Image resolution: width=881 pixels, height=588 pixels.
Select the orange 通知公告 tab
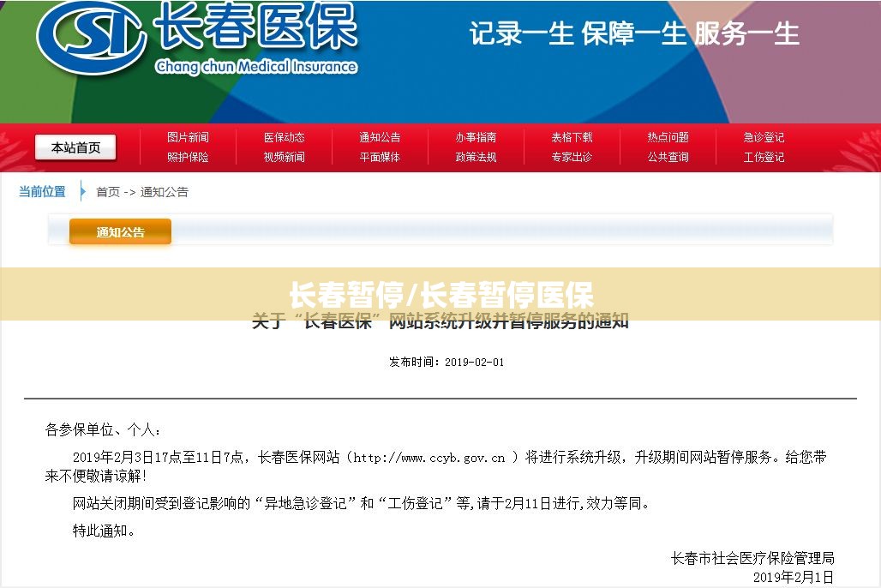(x=120, y=232)
